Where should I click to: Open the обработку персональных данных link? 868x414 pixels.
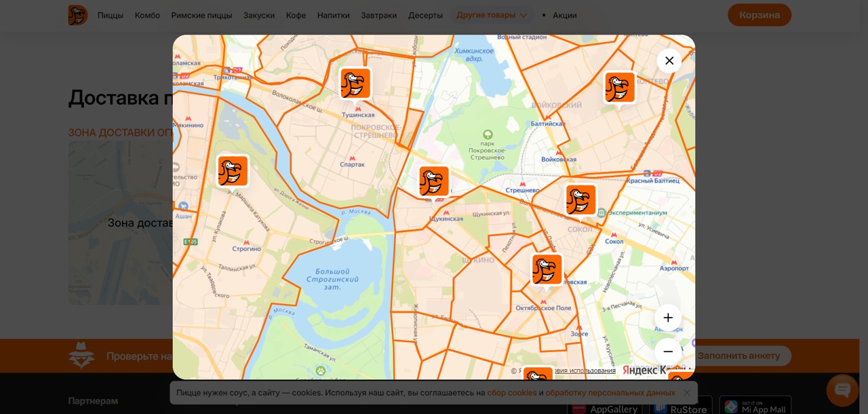click(x=610, y=393)
